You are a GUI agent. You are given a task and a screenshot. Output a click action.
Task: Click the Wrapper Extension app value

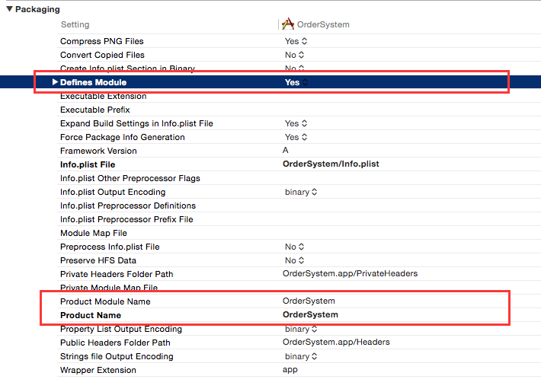click(x=290, y=370)
